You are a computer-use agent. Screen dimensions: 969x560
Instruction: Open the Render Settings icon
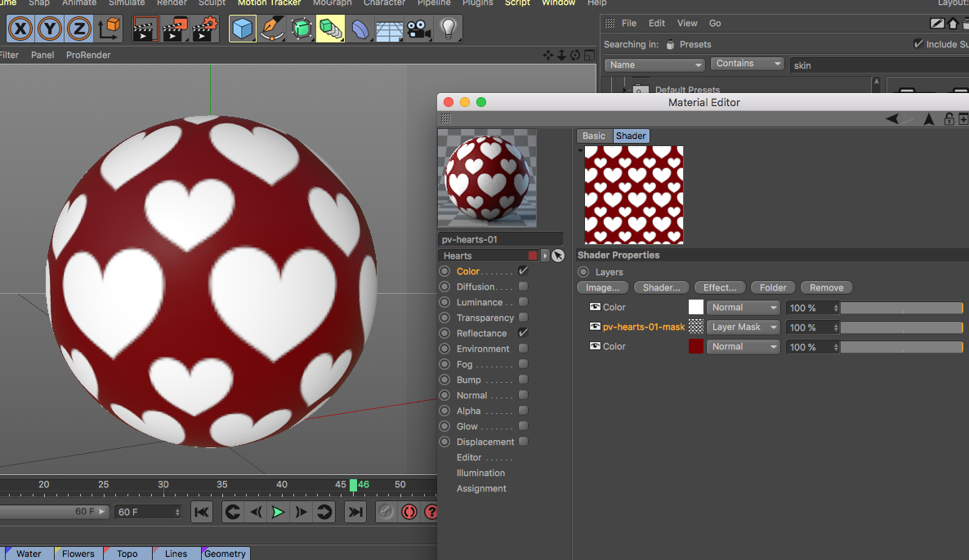(x=203, y=29)
